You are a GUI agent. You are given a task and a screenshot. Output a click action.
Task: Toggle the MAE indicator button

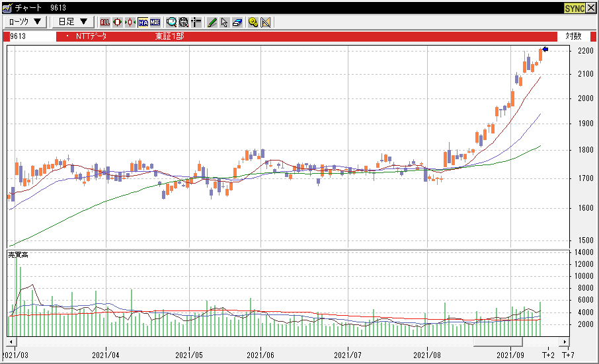155,22
